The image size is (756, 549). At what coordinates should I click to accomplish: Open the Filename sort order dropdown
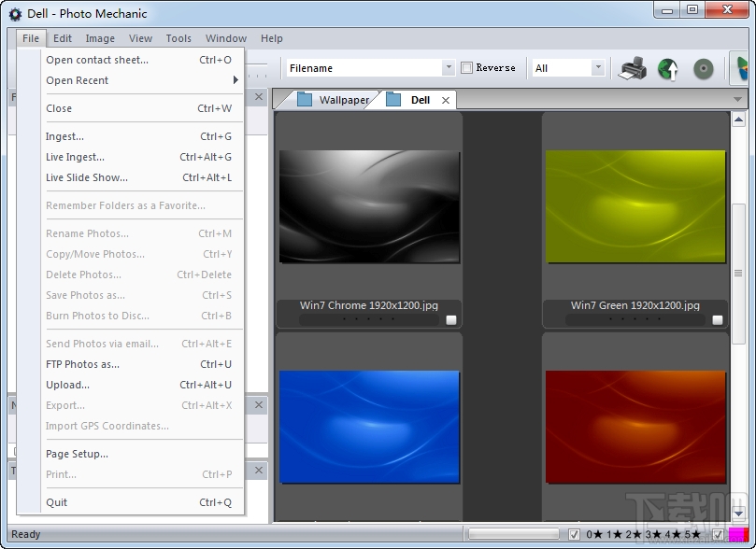click(x=448, y=67)
